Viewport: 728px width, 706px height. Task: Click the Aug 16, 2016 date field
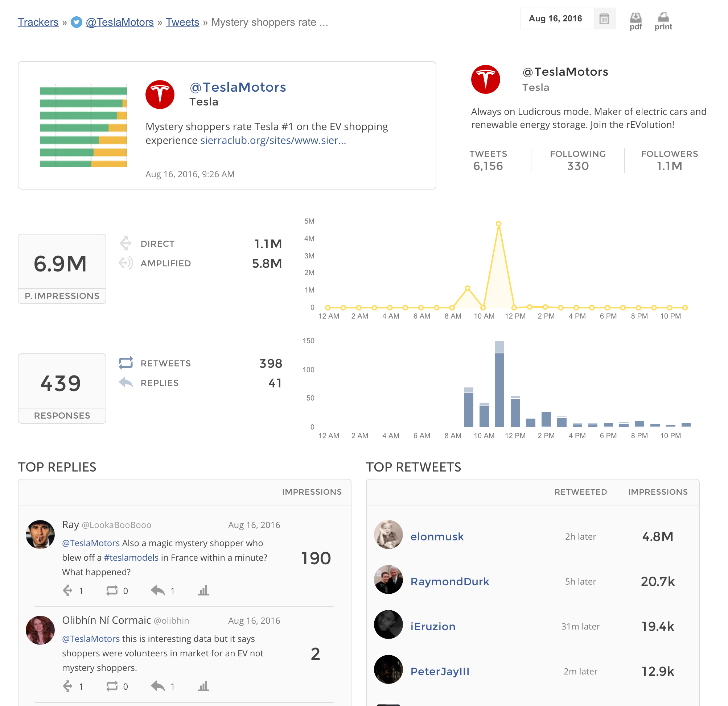pos(555,18)
